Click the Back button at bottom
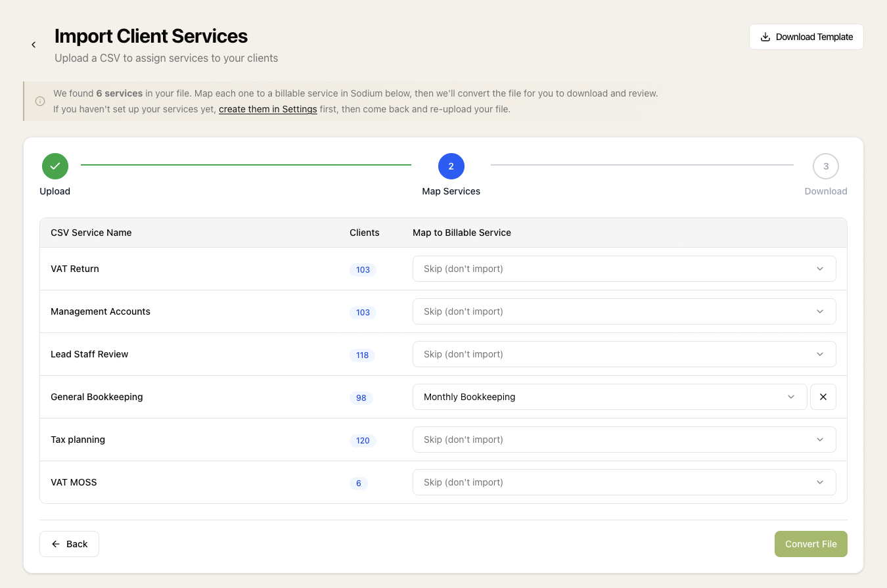Image resolution: width=887 pixels, height=588 pixels. 69,544
